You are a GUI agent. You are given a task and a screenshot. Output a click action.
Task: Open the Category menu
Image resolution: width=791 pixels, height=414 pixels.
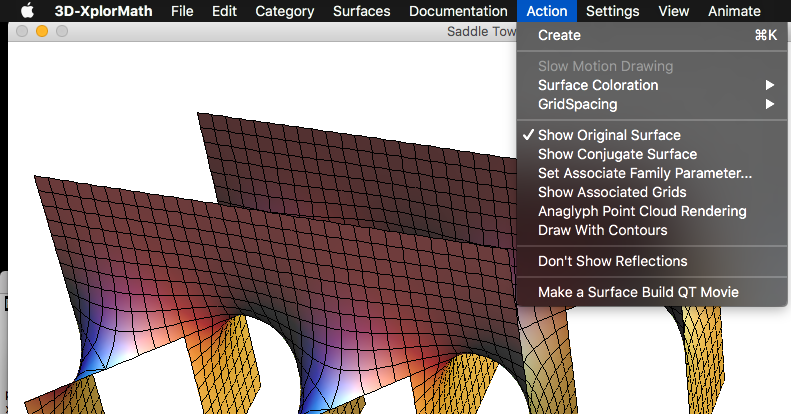tap(285, 11)
